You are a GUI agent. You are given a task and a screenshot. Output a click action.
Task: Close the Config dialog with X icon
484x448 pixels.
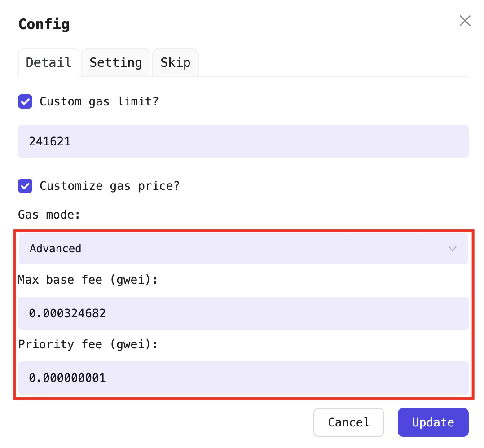[x=465, y=21]
